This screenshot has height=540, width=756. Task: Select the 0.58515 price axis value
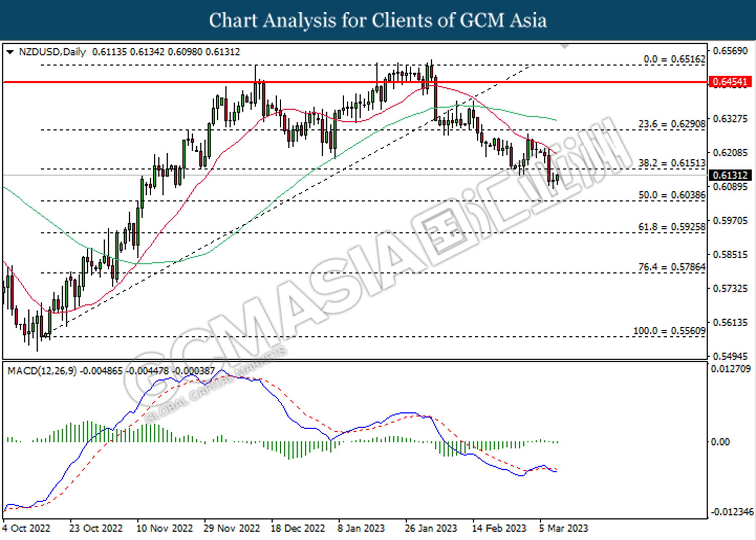coord(730,254)
